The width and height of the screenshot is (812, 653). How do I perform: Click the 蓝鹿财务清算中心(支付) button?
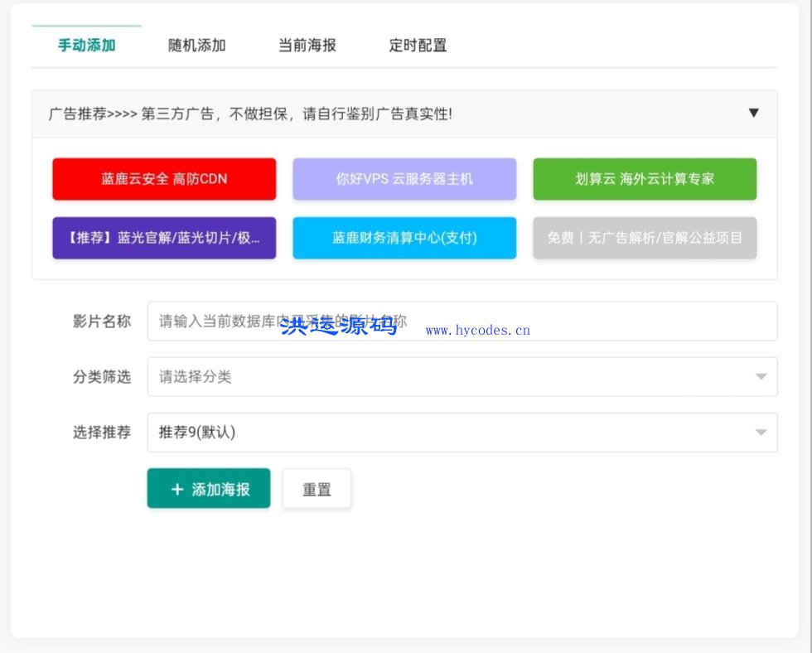[404, 238]
